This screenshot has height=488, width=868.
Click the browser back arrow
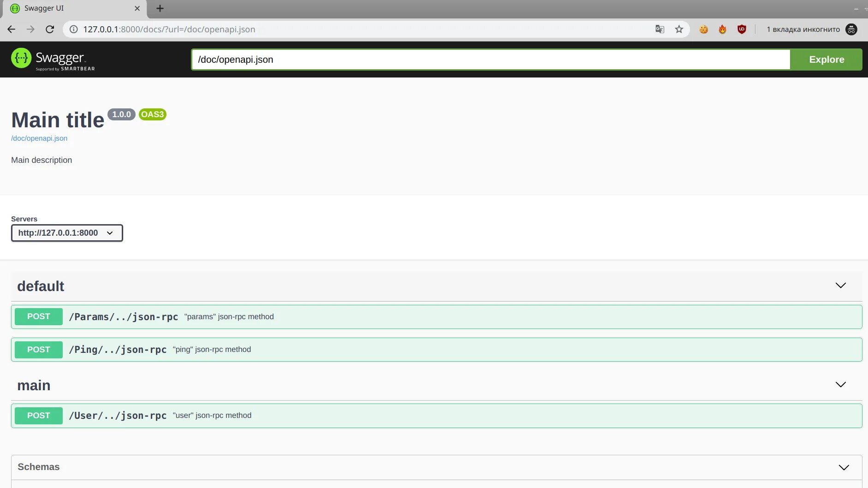(x=12, y=29)
